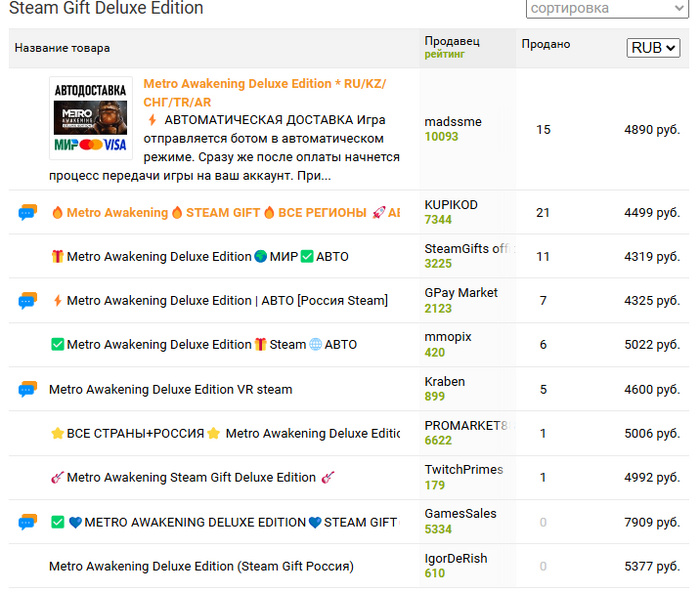700x592 pixels.
Task: Click the price 4499 руб.
Action: (652, 213)
